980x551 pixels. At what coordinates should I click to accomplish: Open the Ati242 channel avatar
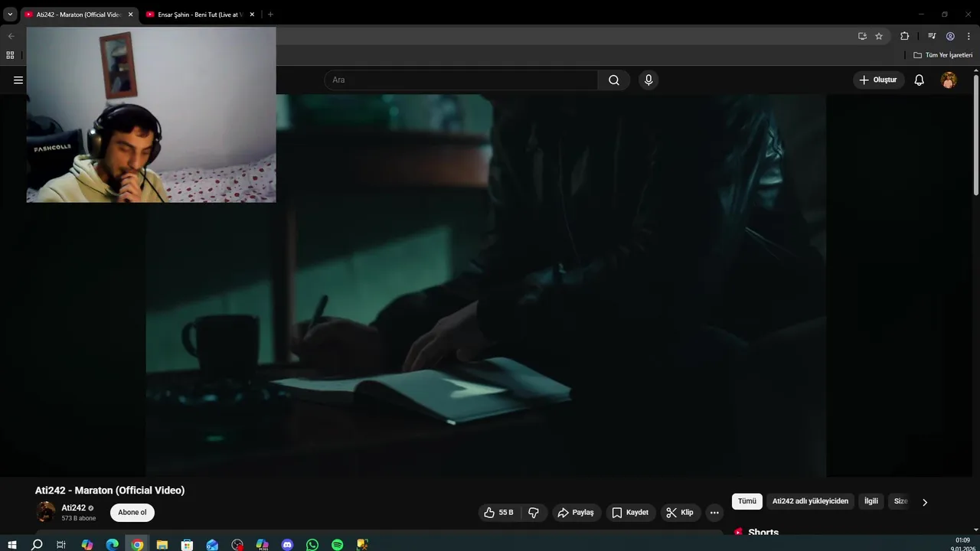point(46,511)
